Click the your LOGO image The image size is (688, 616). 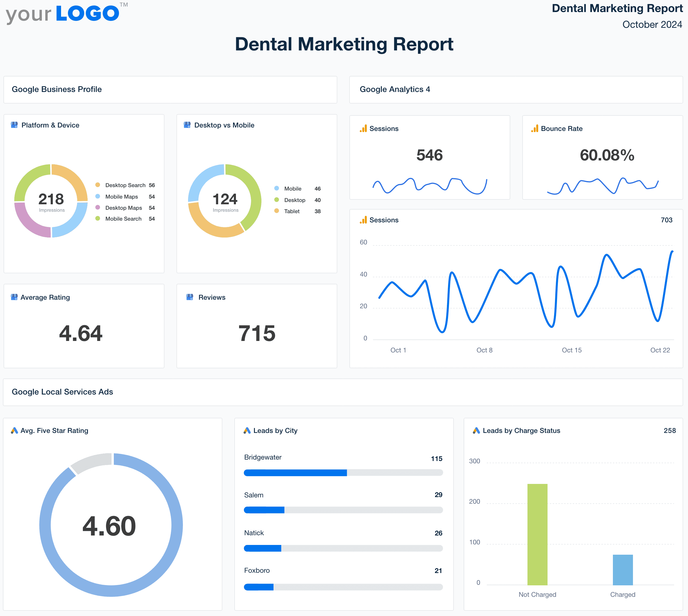click(x=66, y=14)
